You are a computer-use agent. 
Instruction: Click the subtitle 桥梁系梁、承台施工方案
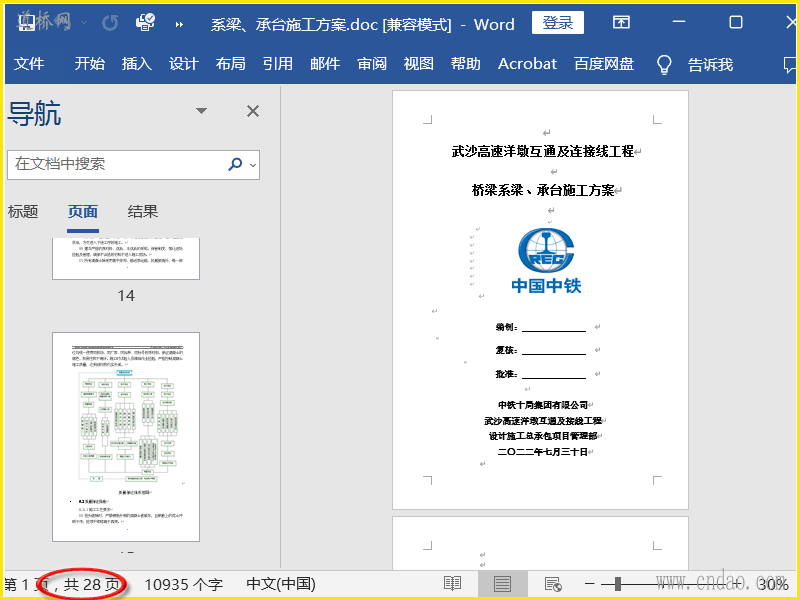[543, 191]
